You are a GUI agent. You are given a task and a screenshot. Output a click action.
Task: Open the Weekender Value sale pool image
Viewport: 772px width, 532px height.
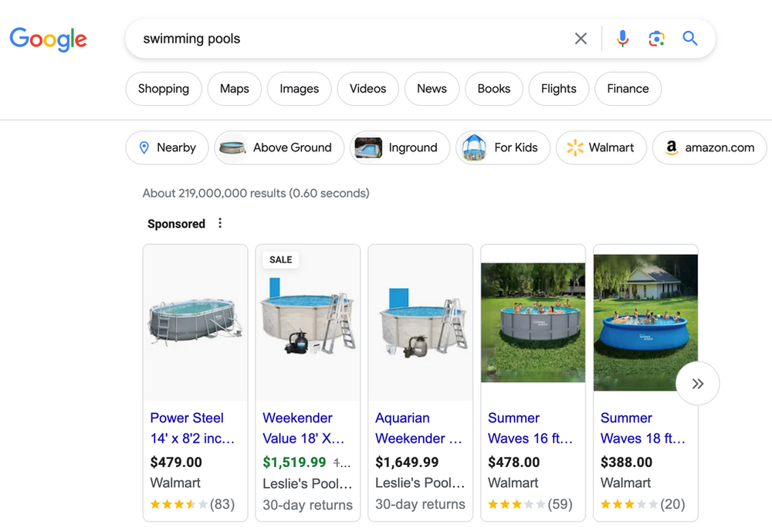pos(308,323)
